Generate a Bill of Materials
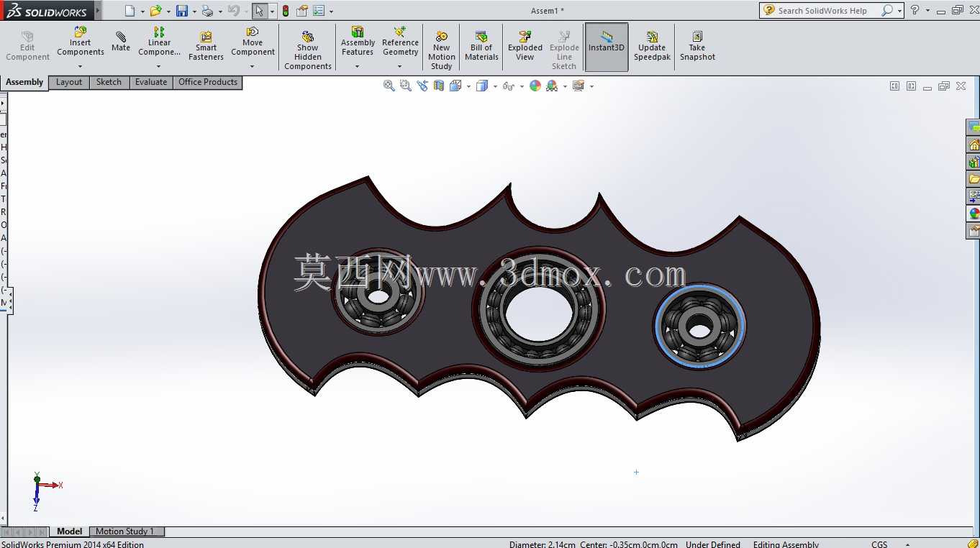Viewport: 980px width, 548px height. 481,46
